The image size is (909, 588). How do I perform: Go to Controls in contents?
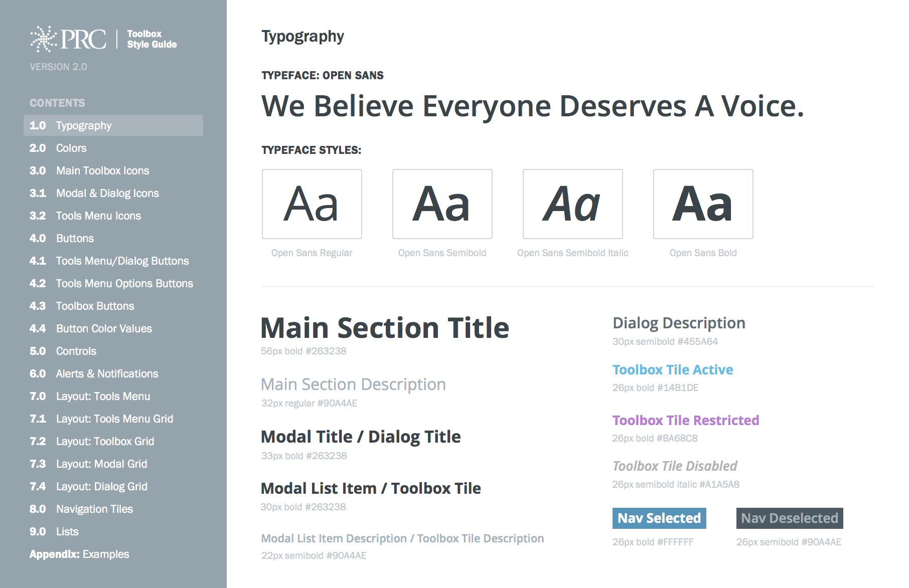(x=76, y=351)
